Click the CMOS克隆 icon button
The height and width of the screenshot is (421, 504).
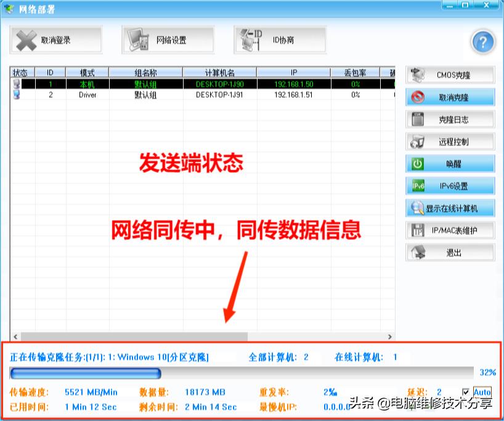click(x=450, y=73)
